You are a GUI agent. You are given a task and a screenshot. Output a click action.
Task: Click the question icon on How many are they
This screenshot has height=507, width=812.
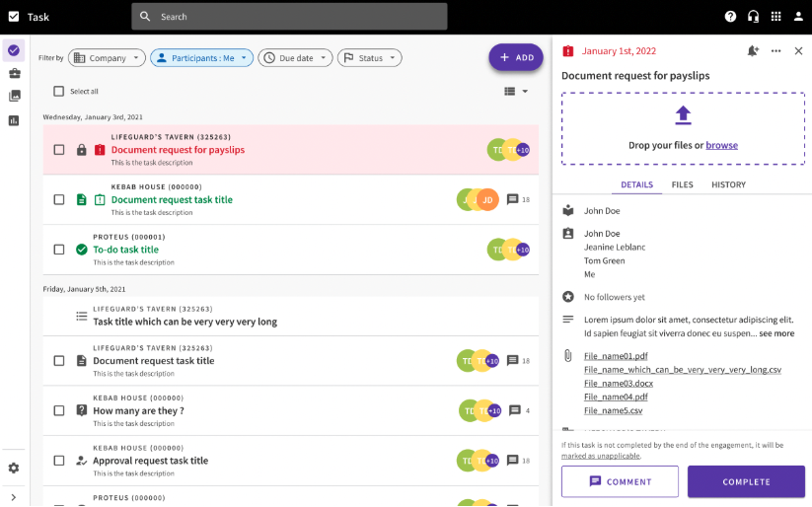pos(81,410)
